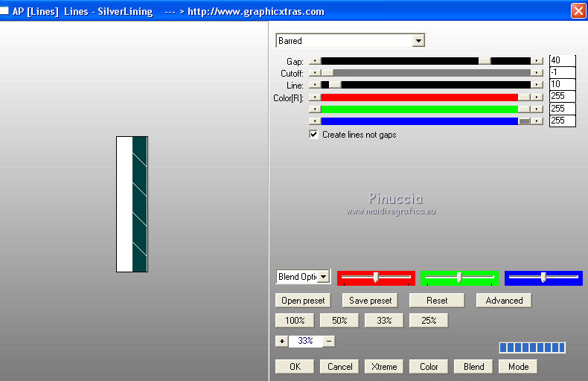Click blue color slider right arrow
This screenshot has width=588, height=381.
pos(537,121)
